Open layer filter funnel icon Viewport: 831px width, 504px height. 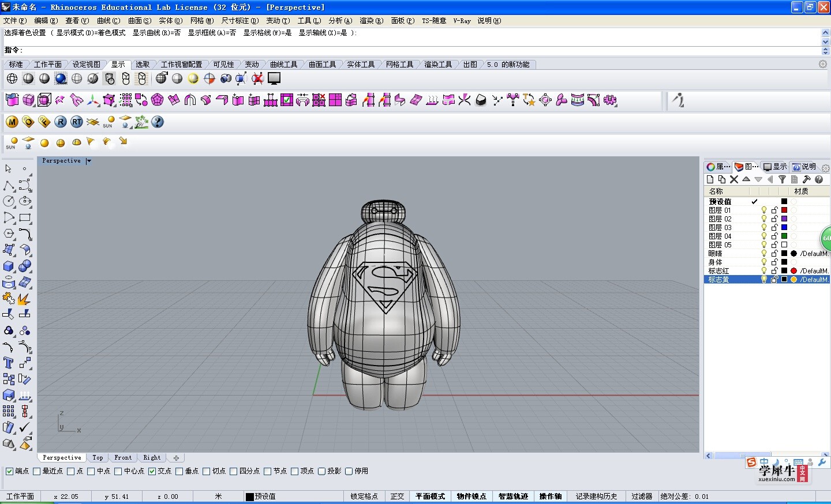pos(782,179)
